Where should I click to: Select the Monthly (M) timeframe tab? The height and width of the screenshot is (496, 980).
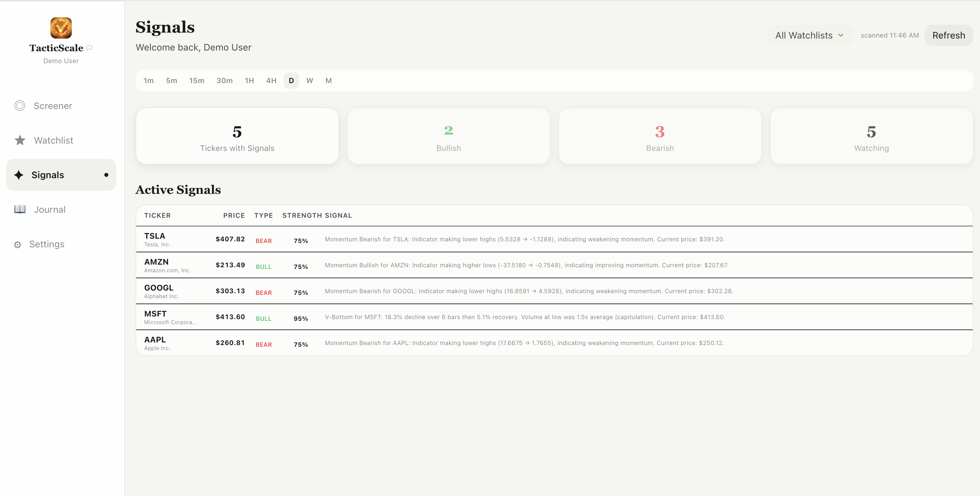tap(328, 80)
